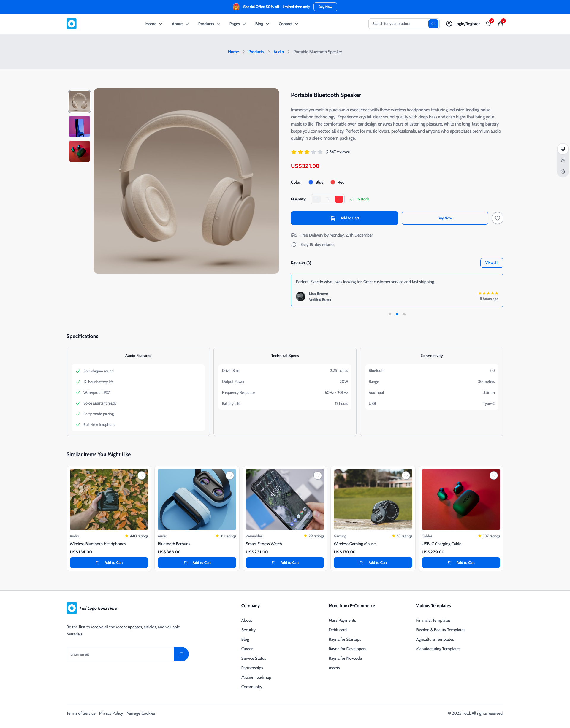Add speaker to wishlist via heart button
The width and height of the screenshot is (570, 728).
497,218
